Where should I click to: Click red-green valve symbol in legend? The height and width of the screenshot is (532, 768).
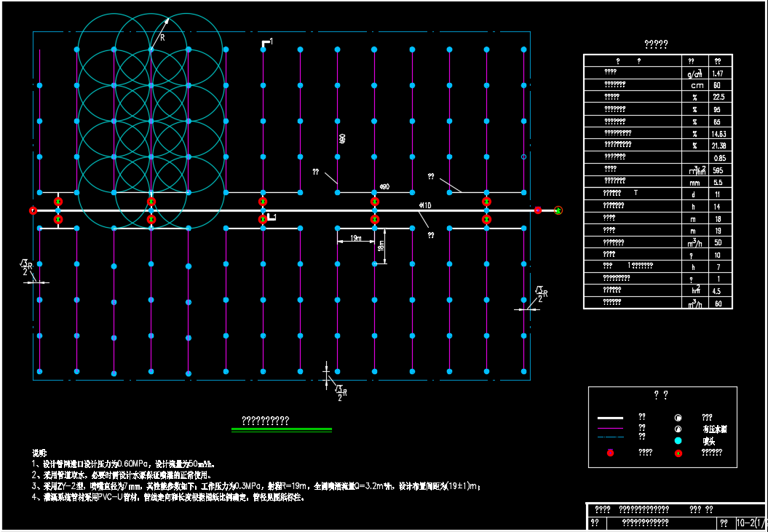(x=678, y=453)
